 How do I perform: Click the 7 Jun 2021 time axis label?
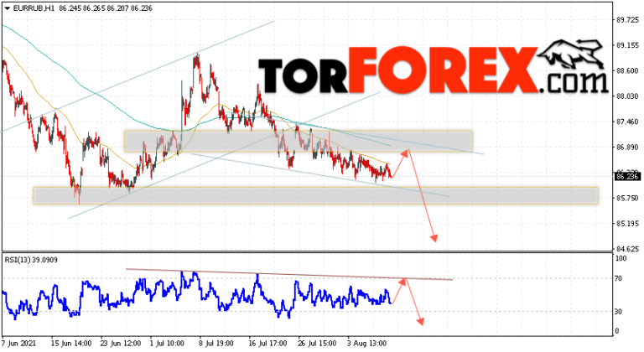pos(19,344)
